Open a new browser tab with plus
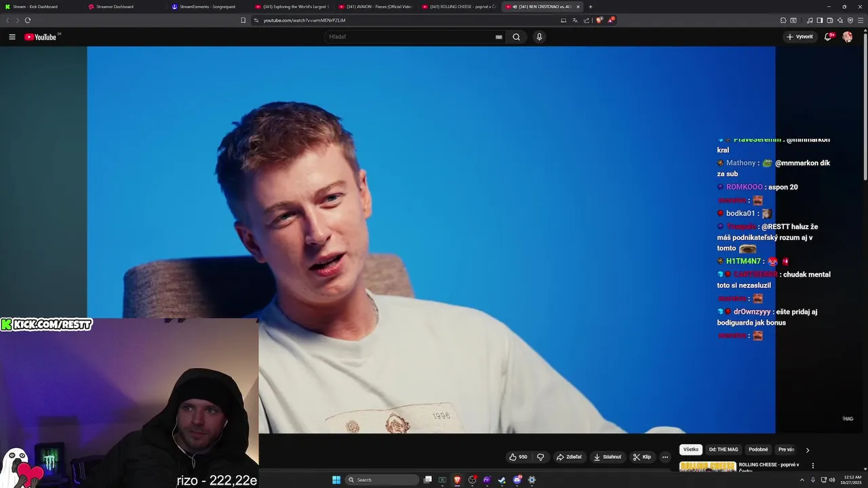The height and width of the screenshot is (488, 868). [x=591, y=7]
